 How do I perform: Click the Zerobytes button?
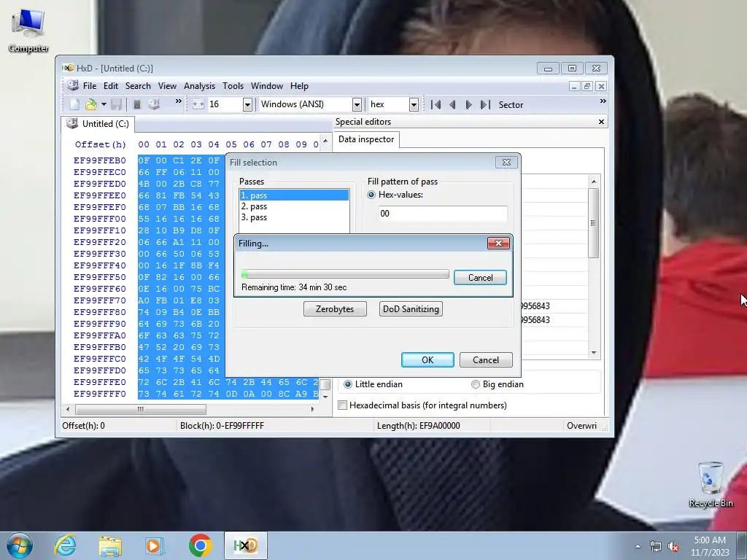[335, 309]
